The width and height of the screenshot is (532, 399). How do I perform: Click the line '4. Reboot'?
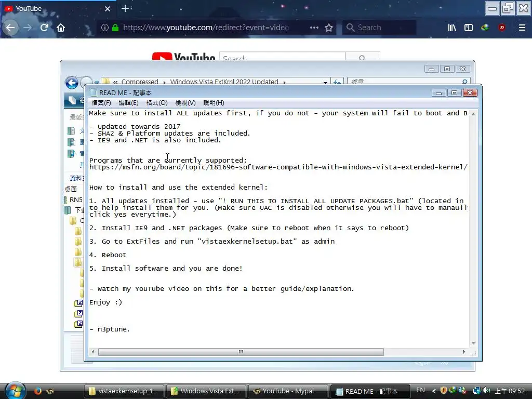pos(108,255)
